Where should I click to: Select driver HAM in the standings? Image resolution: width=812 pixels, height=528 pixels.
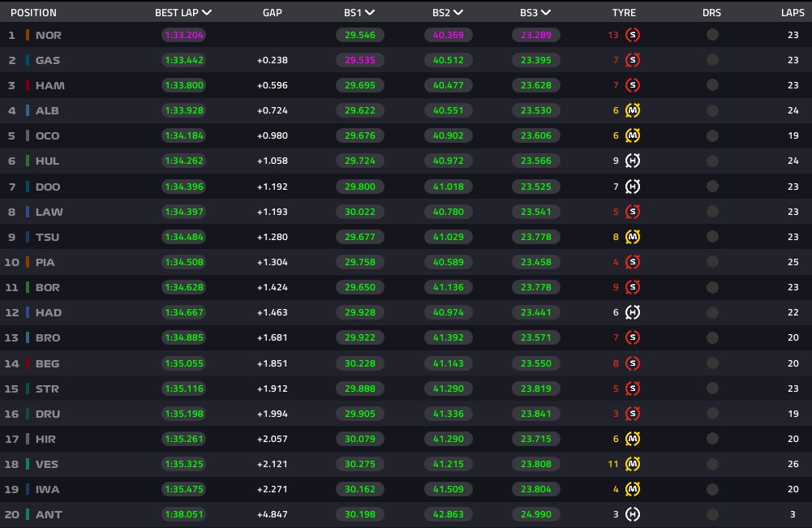(x=50, y=85)
